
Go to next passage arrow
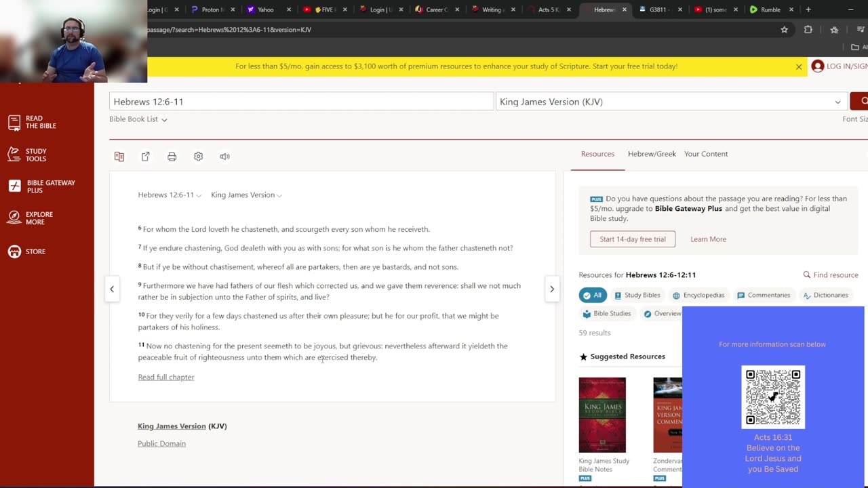pyautogui.click(x=551, y=289)
